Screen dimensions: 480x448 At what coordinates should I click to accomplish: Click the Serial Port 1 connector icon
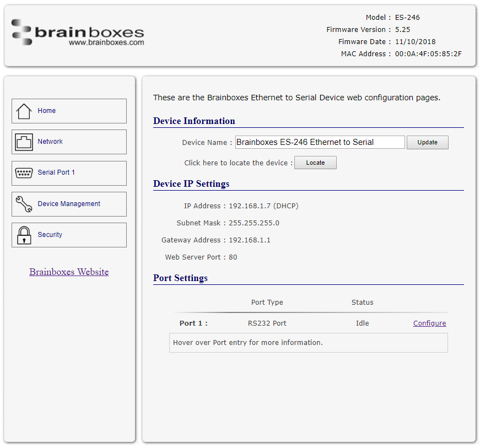pyautogui.click(x=24, y=173)
